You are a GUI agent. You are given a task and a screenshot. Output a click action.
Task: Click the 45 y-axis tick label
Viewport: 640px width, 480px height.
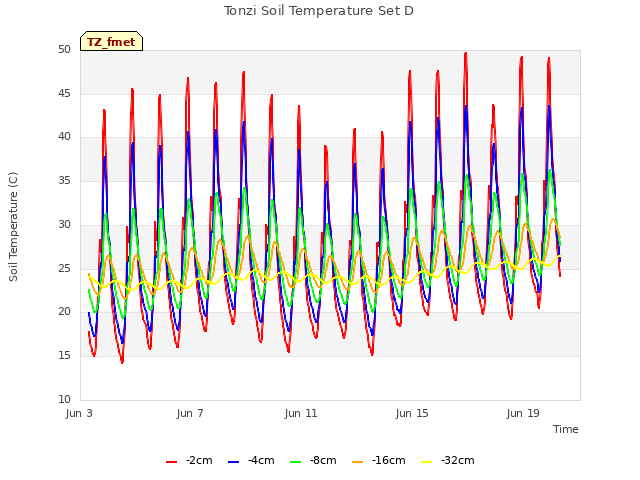tap(64, 93)
